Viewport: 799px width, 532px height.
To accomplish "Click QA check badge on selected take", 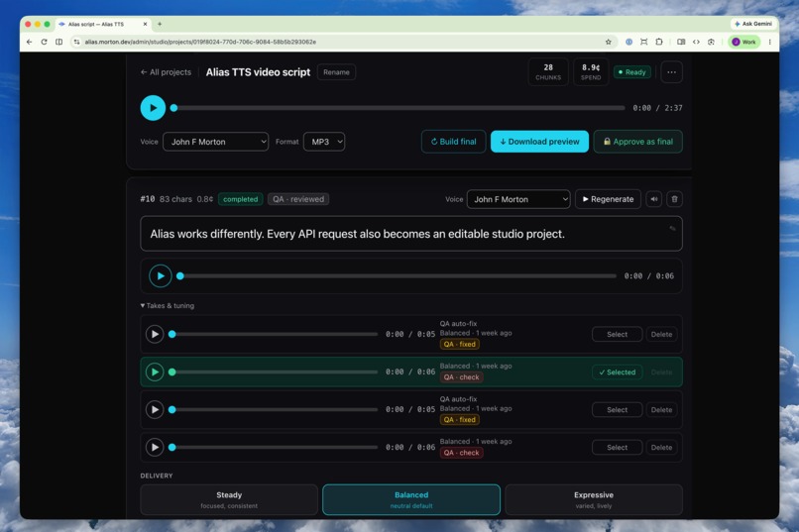I will (x=461, y=377).
